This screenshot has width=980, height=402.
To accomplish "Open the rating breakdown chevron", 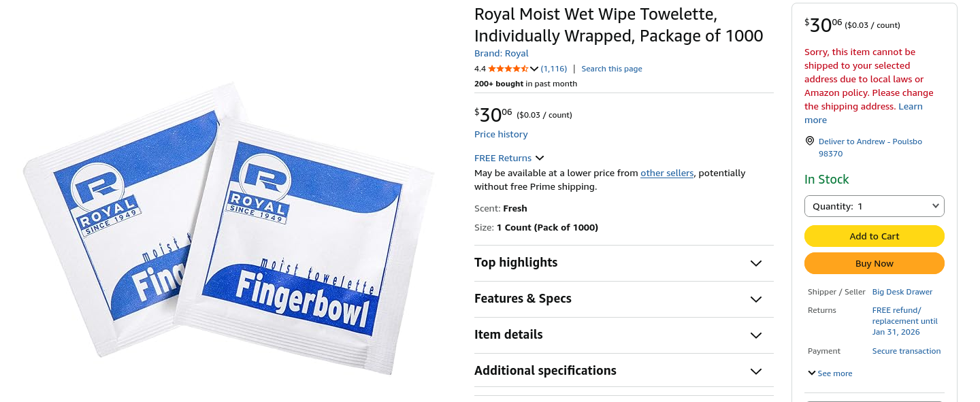I will pos(534,69).
